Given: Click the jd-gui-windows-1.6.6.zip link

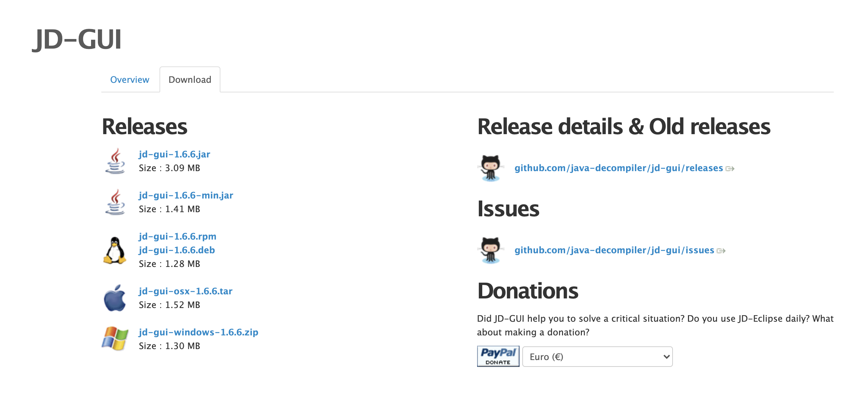Looking at the screenshot, I should click(x=198, y=332).
